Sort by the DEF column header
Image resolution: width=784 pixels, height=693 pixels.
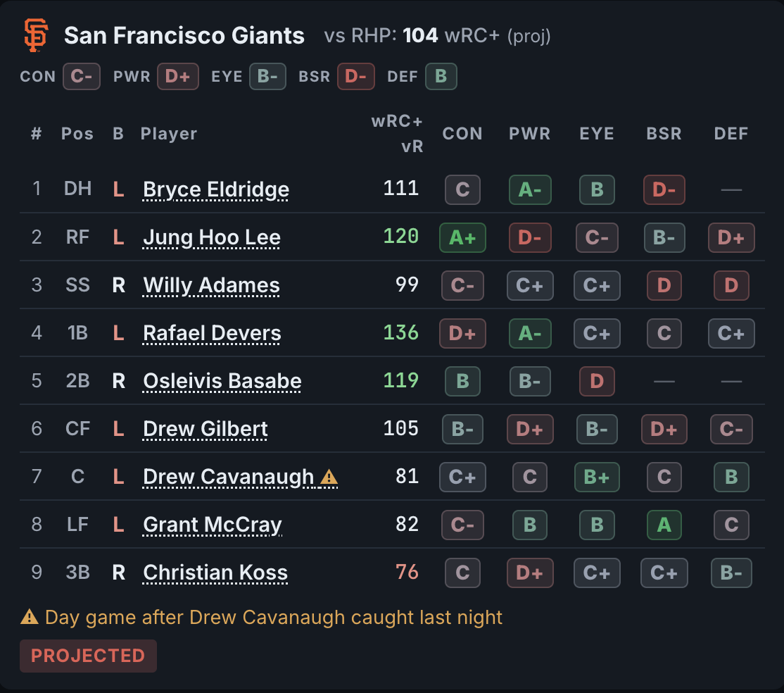pos(731,134)
